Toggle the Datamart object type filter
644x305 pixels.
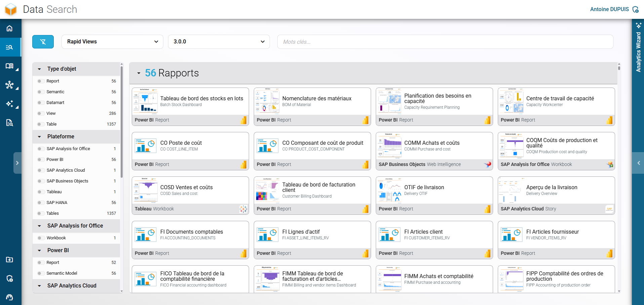[x=41, y=103]
